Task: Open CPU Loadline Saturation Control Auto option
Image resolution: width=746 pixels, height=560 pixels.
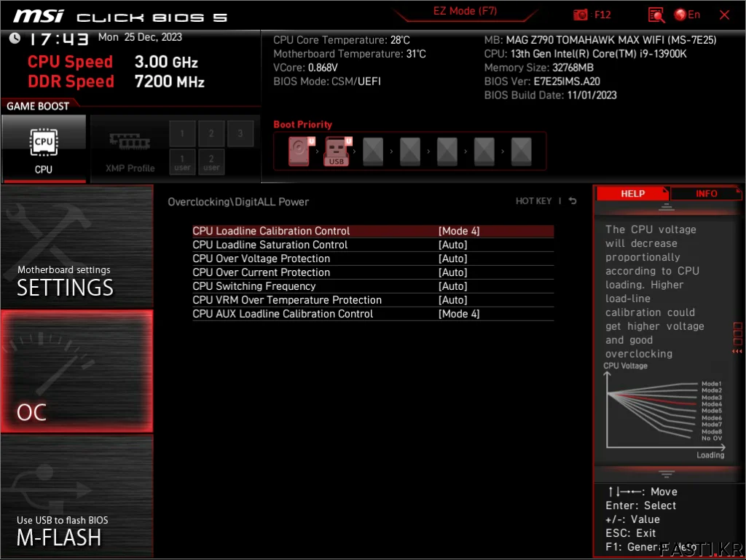Action: coord(452,245)
